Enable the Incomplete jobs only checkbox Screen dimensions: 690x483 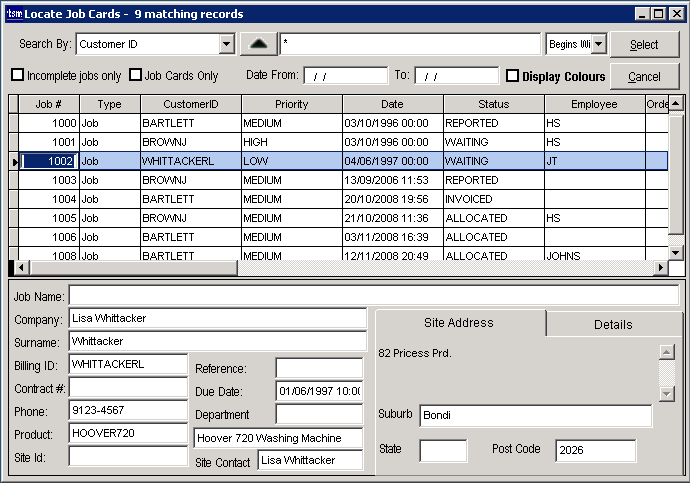point(18,75)
